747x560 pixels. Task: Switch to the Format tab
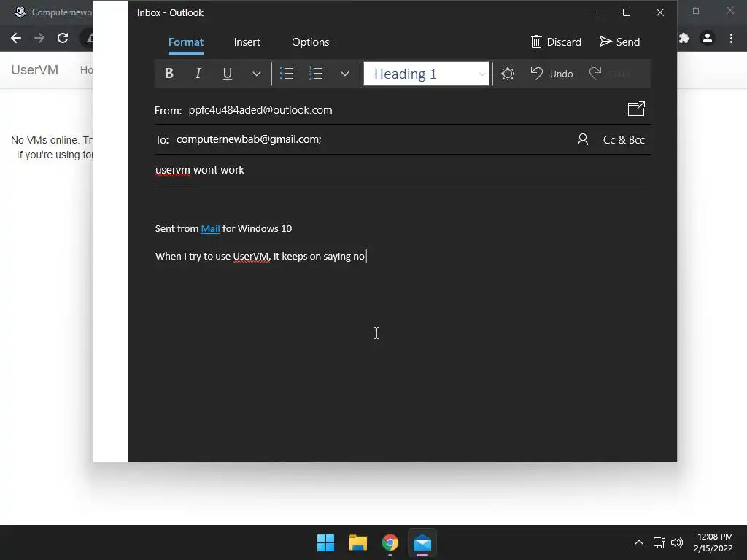point(186,42)
